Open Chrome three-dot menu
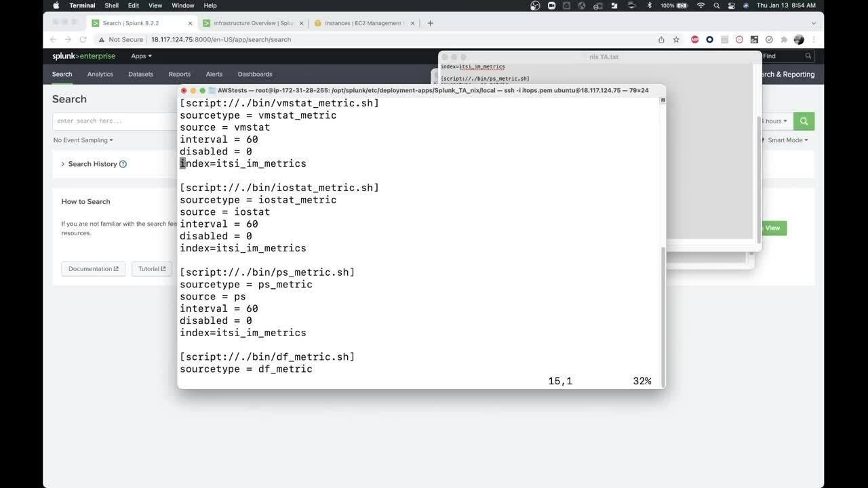868x488 pixels. click(814, 39)
